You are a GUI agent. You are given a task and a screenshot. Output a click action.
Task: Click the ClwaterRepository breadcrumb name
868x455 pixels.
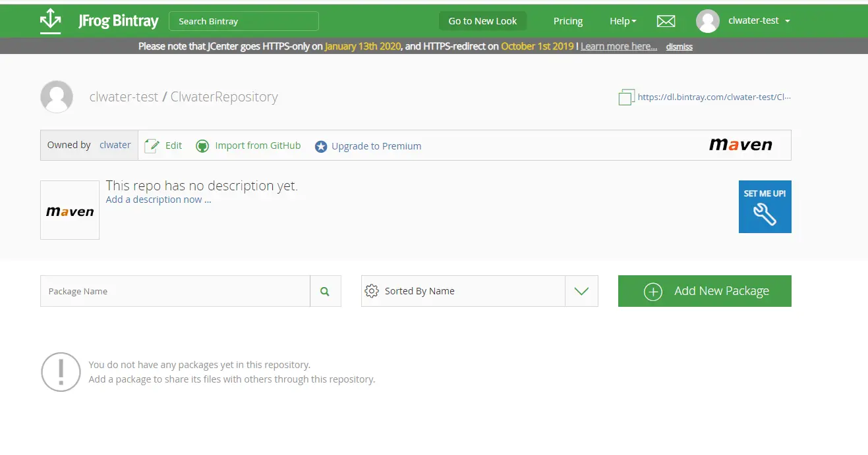pos(224,97)
